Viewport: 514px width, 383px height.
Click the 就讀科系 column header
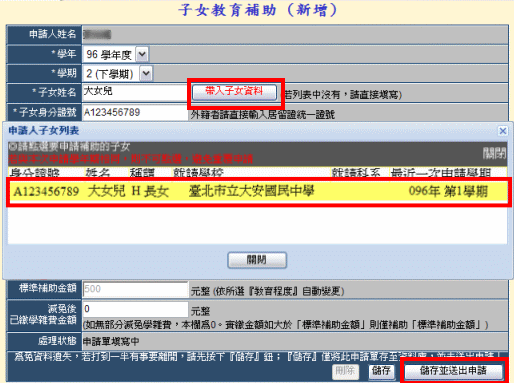click(356, 172)
